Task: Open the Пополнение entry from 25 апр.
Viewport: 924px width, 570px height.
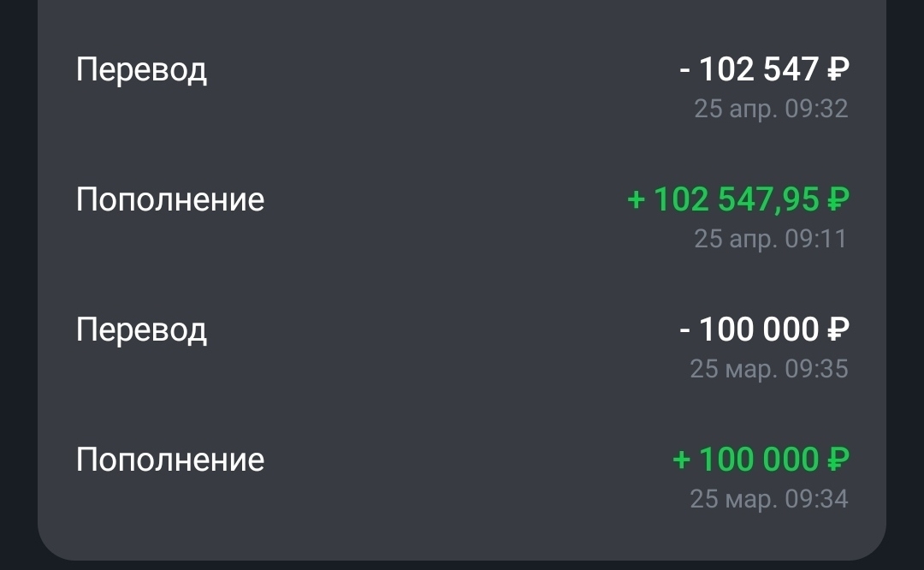Action: (x=170, y=200)
